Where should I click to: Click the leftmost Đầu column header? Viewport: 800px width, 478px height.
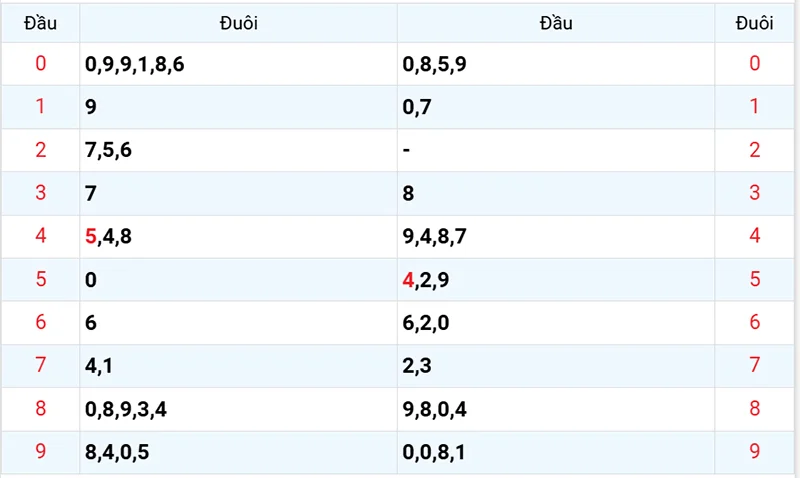[x=40, y=23]
